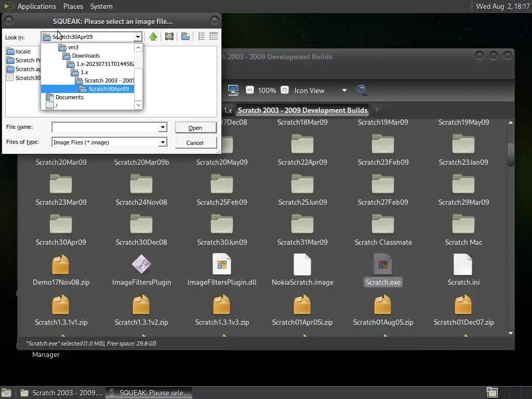Screen dimensions: 532x399
Task: Select Scratch30Apr09 in dropdown list
Action: pos(87,89)
